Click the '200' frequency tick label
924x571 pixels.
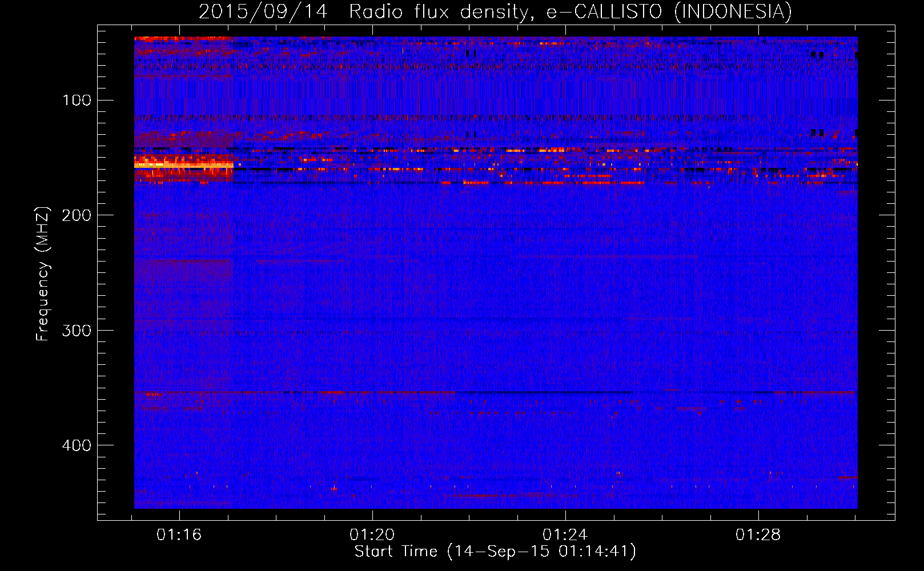tap(77, 215)
